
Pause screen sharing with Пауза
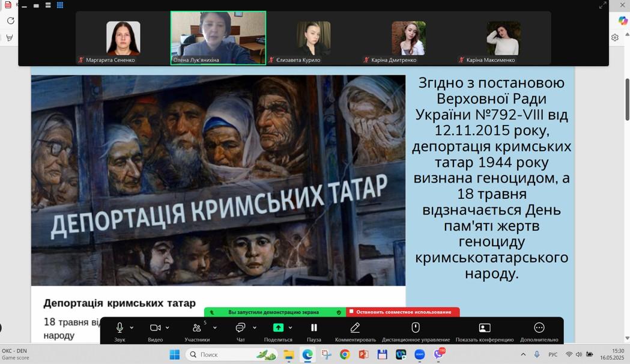coord(313,332)
